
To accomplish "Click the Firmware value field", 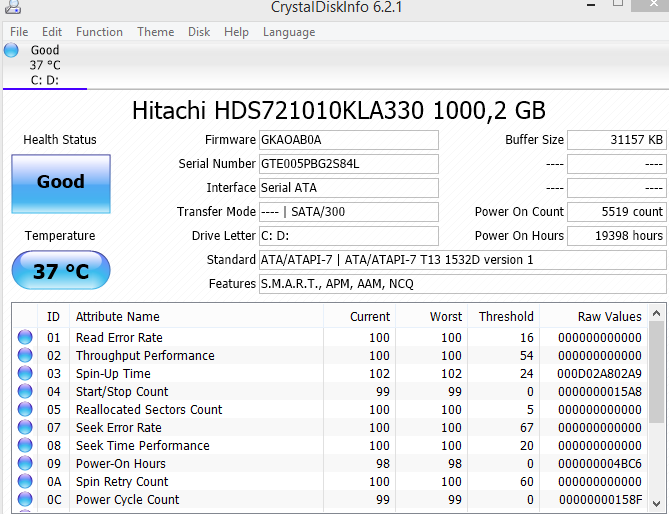I will click(347, 140).
